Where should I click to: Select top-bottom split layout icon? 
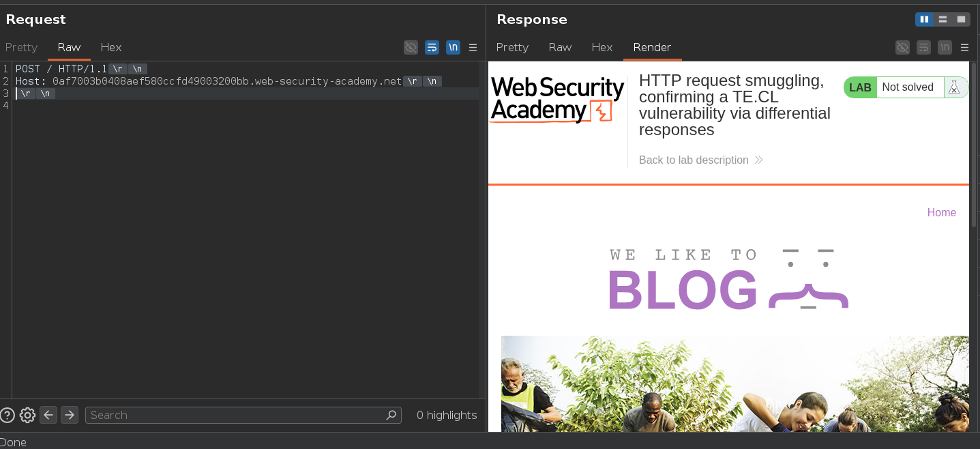click(x=942, y=19)
